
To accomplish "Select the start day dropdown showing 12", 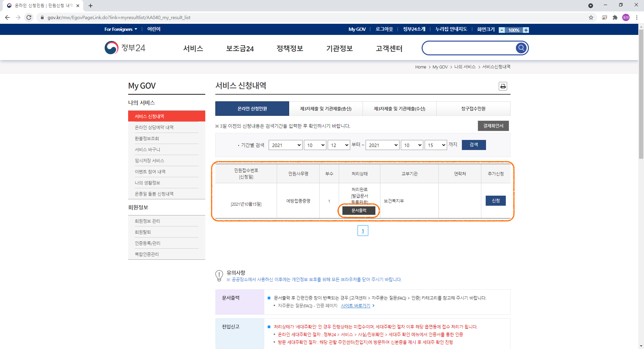I will 339,145.
